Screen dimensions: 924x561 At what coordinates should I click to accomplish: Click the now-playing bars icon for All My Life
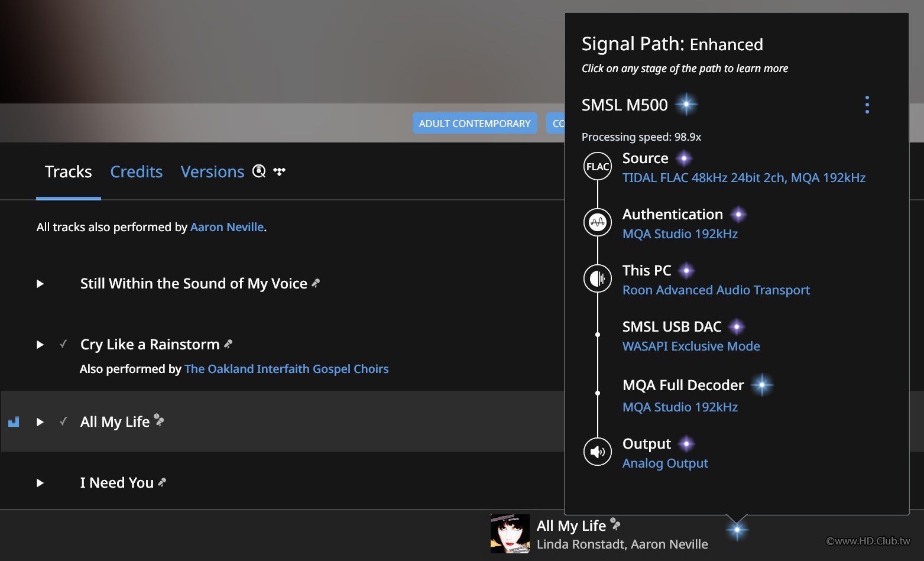[x=14, y=422]
